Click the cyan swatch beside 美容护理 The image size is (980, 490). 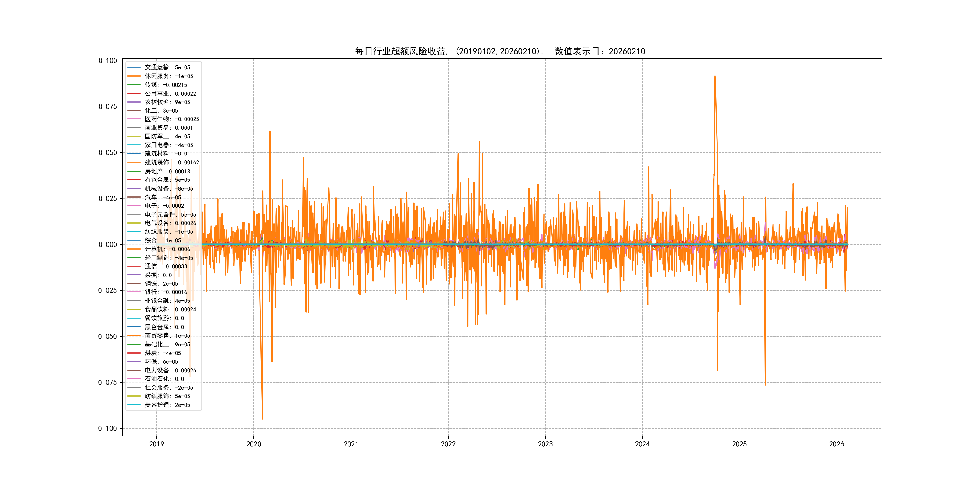coord(134,405)
